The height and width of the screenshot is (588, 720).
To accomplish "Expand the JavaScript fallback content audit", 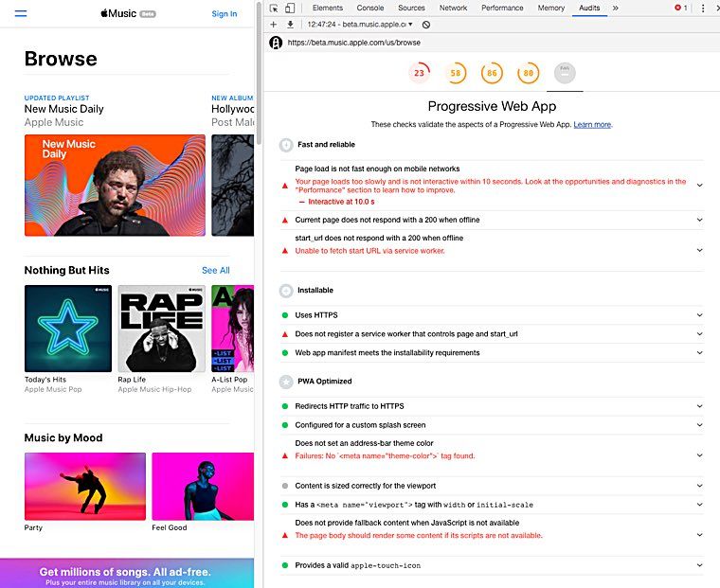I will coord(699,535).
